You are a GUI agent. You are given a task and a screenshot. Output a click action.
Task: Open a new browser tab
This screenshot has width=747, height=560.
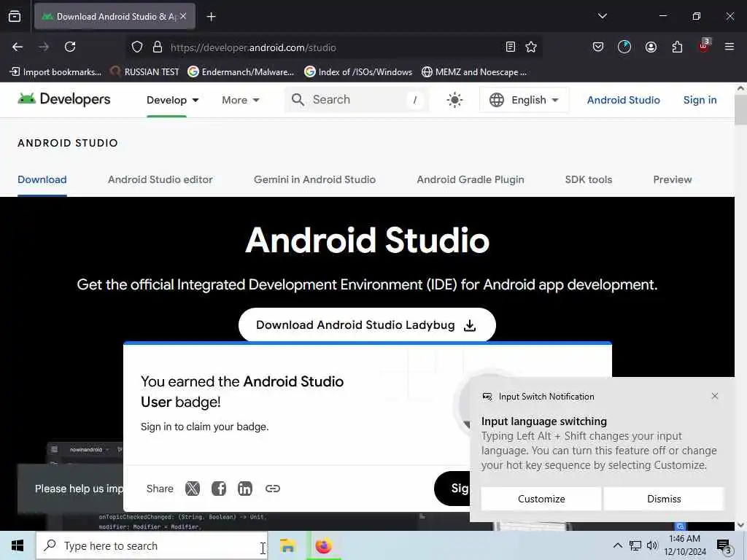[x=211, y=17]
